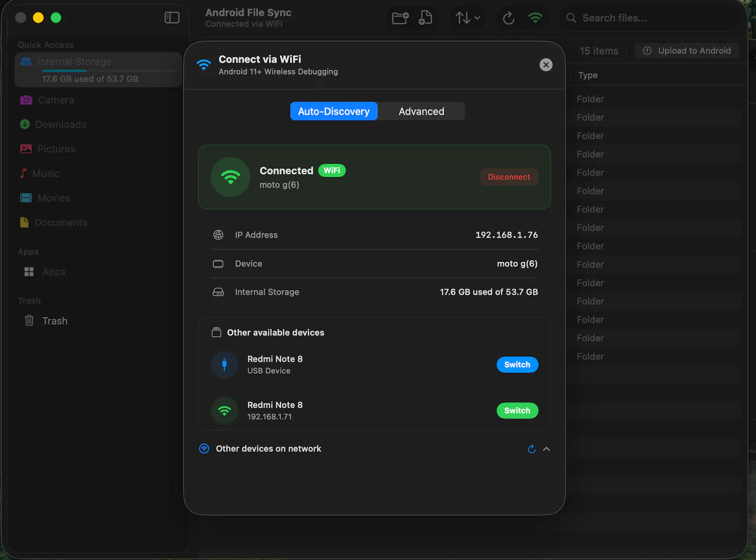Click the green WiFi toolbar icon

[535, 18]
